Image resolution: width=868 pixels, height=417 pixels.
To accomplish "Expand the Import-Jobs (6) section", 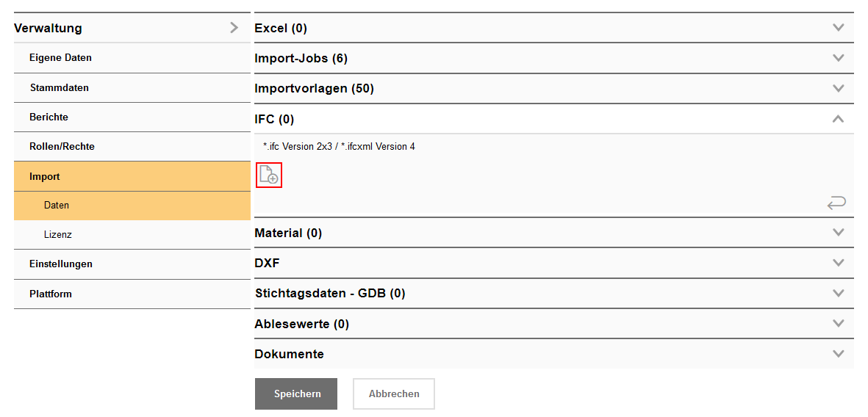I will point(838,58).
